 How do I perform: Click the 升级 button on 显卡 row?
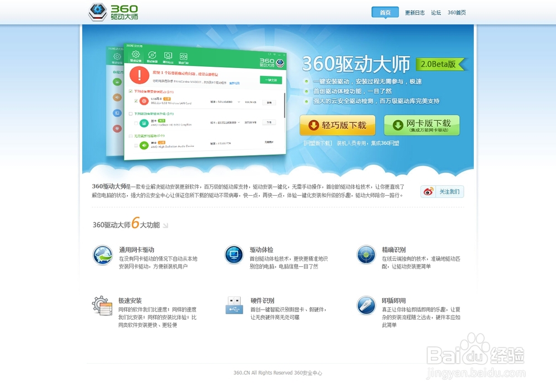pos(269,122)
